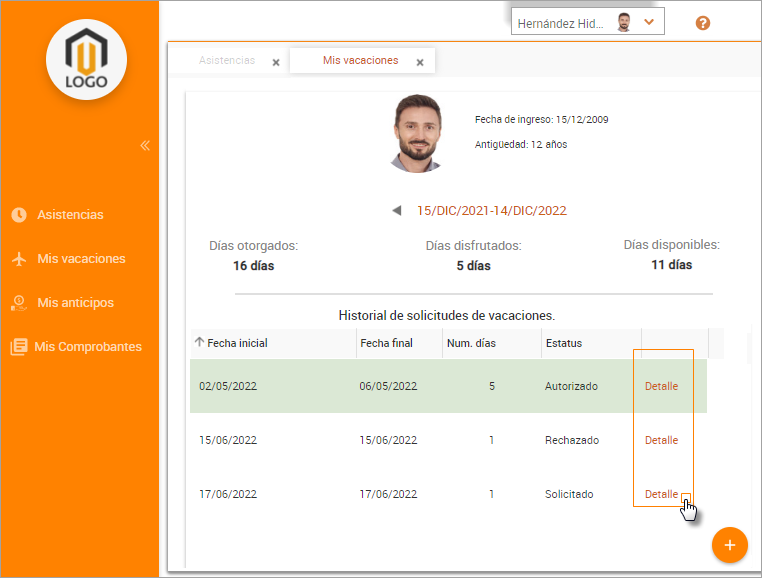Switch to the Asistencias tab
Image resolution: width=762 pixels, height=578 pixels.
pos(227,61)
